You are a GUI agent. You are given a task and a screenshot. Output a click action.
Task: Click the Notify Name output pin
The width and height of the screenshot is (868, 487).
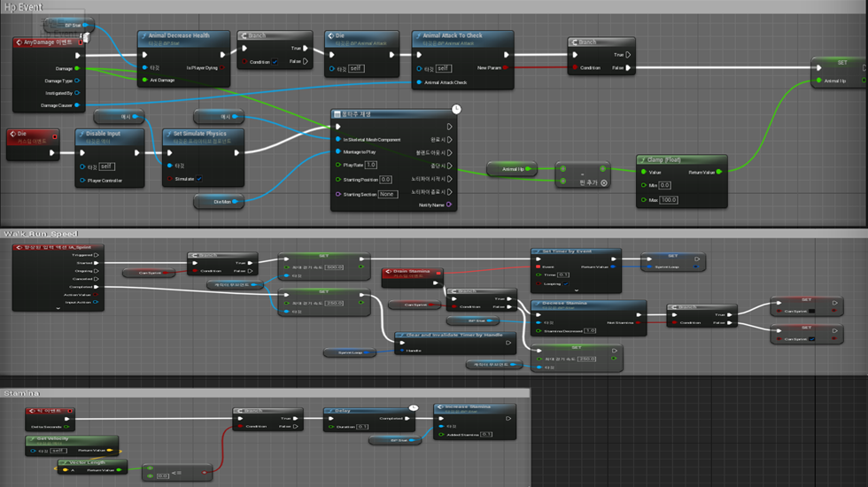click(449, 205)
